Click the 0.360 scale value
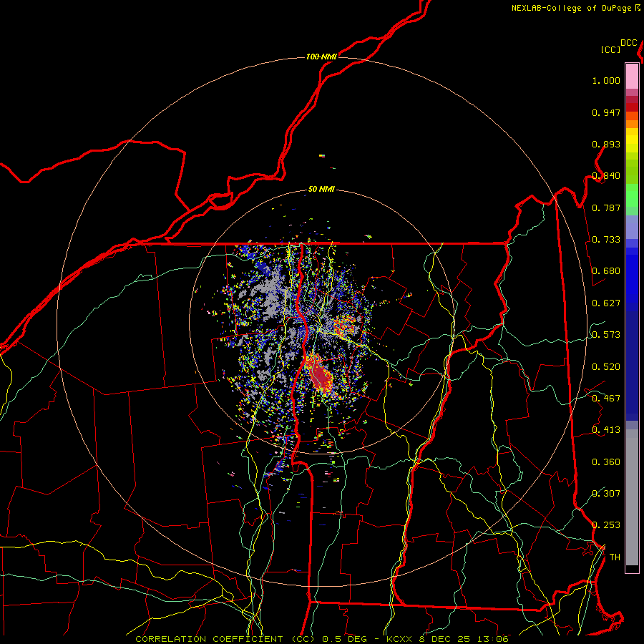The image size is (644, 644). (x=606, y=462)
